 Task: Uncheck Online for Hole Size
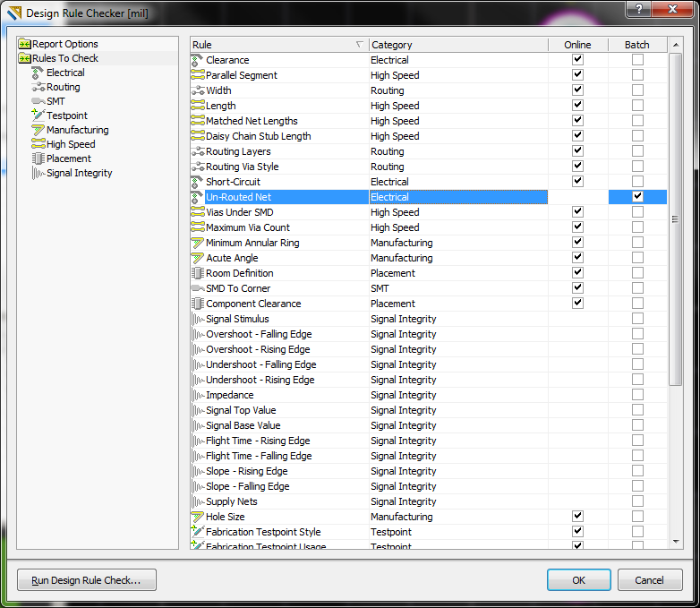tap(577, 516)
